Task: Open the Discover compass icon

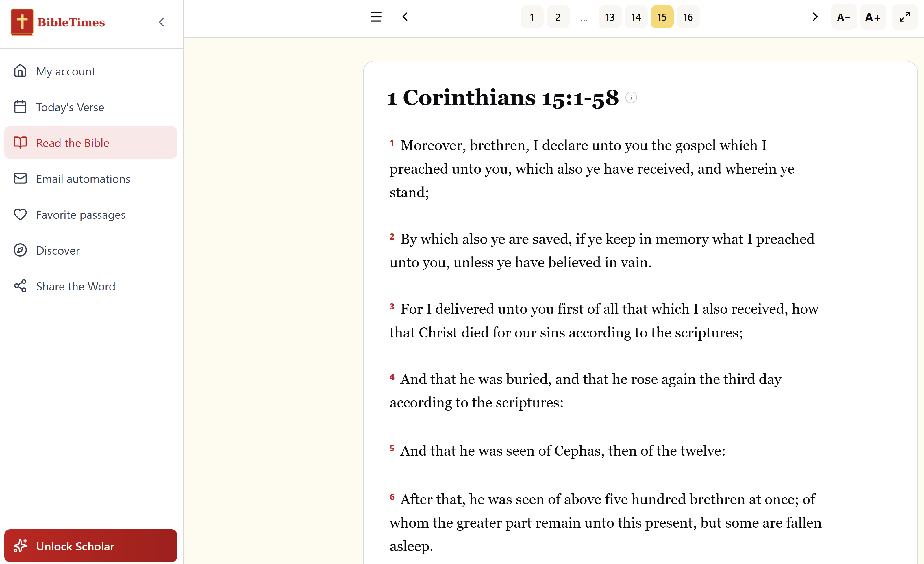Action: (21, 250)
